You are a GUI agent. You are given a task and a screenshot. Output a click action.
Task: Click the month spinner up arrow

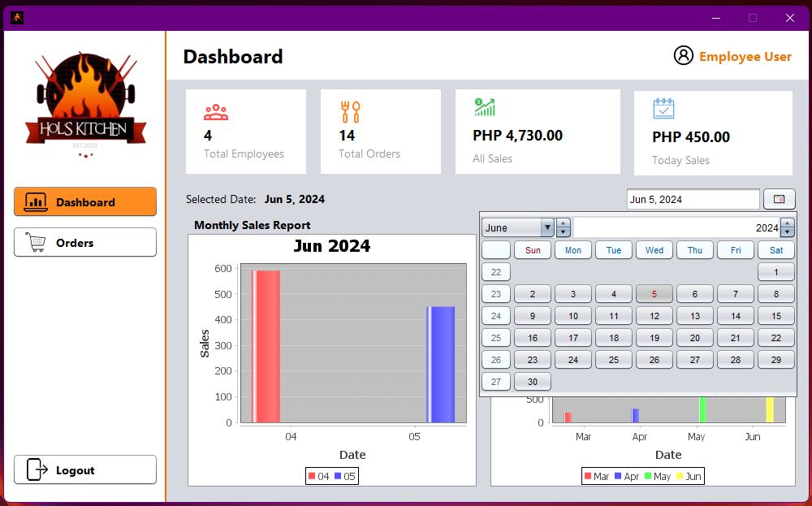pyautogui.click(x=564, y=223)
